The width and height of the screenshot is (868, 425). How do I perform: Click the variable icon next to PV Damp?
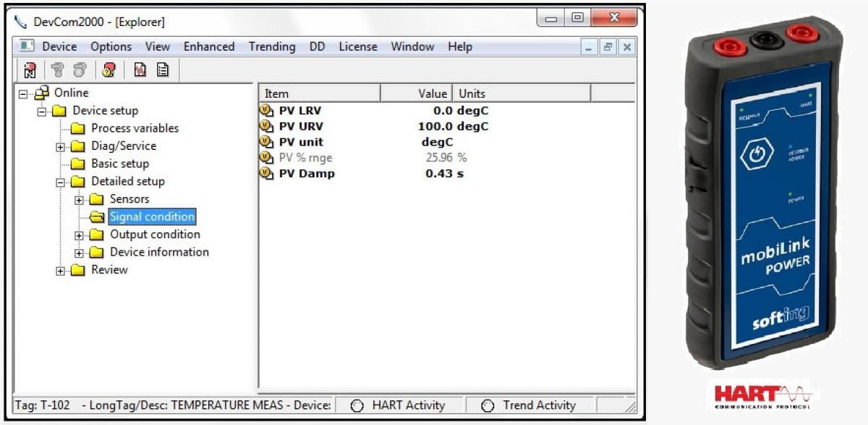coord(265,174)
